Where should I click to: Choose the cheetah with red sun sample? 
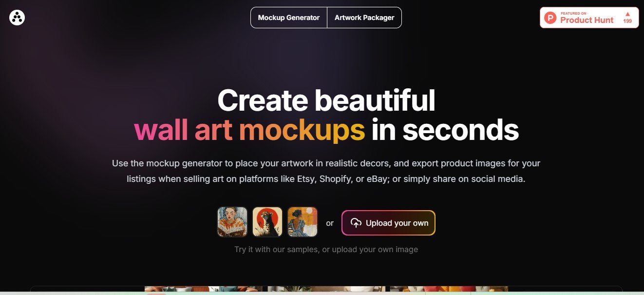(267, 222)
